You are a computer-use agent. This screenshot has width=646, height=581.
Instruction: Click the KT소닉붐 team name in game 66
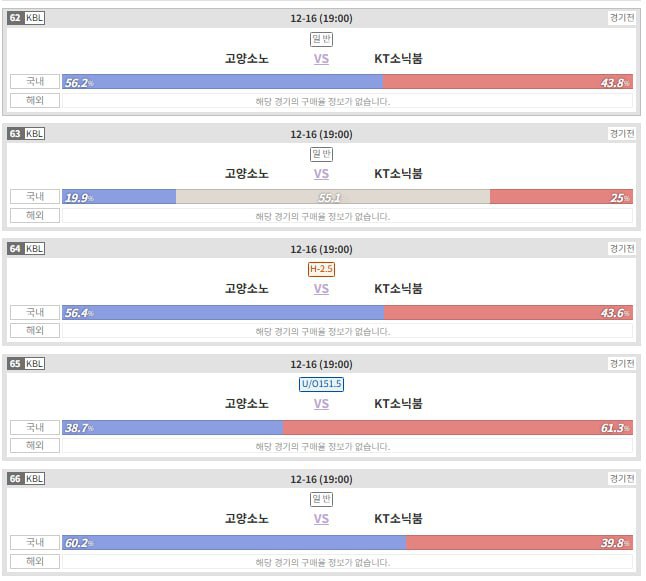[398, 519]
